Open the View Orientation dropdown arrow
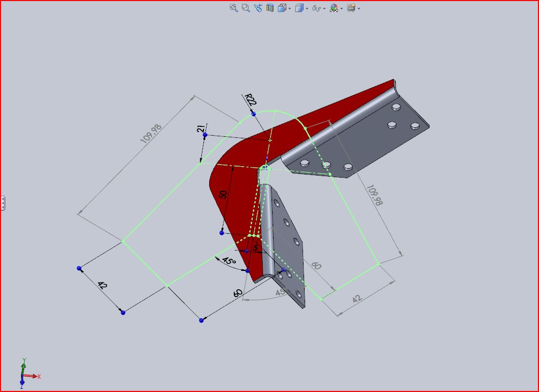The height and width of the screenshot is (392, 539). pos(290,8)
